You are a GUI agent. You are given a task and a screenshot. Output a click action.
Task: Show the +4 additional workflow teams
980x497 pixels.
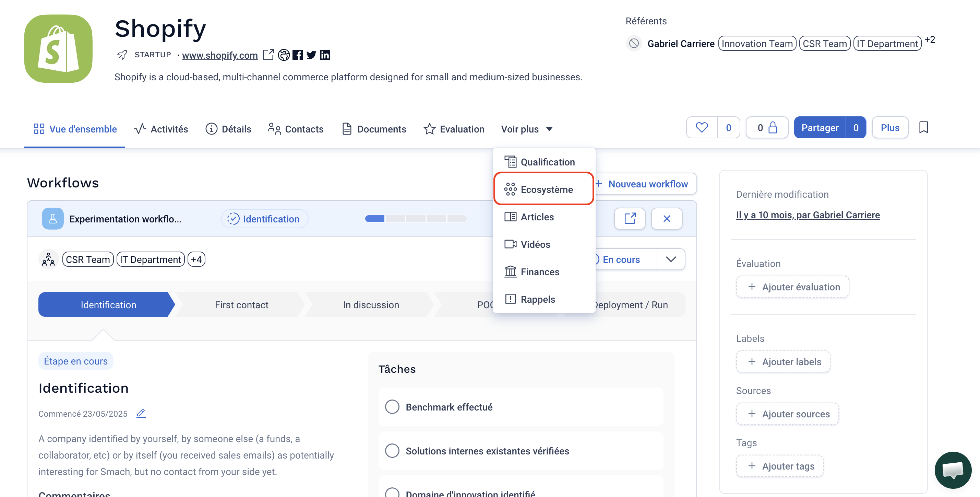[196, 259]
